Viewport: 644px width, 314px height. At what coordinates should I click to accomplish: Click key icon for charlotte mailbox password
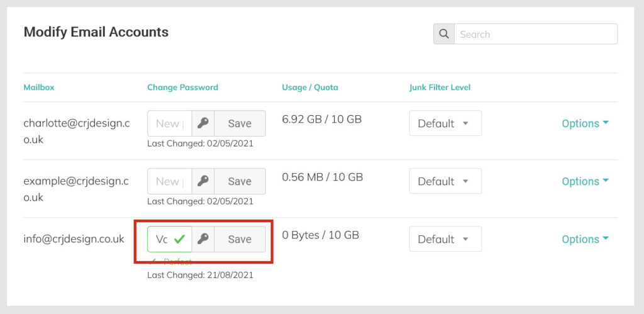tap(203, 123)
